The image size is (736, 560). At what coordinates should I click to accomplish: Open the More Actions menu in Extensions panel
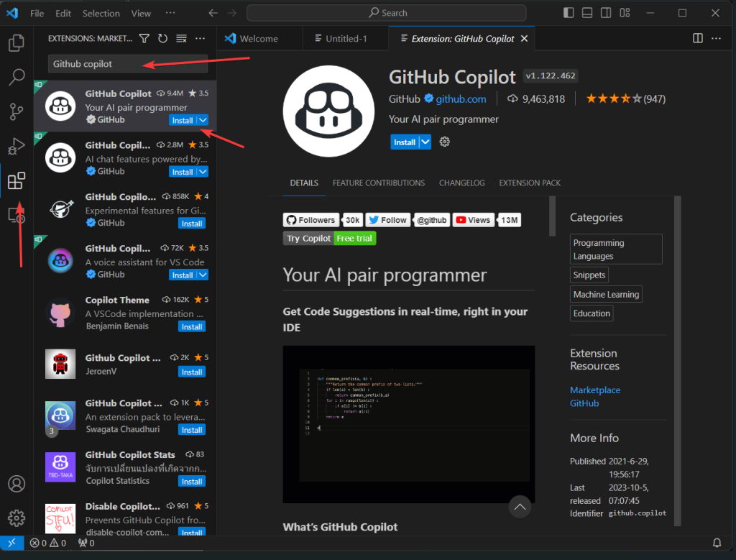tap(200, 38)
